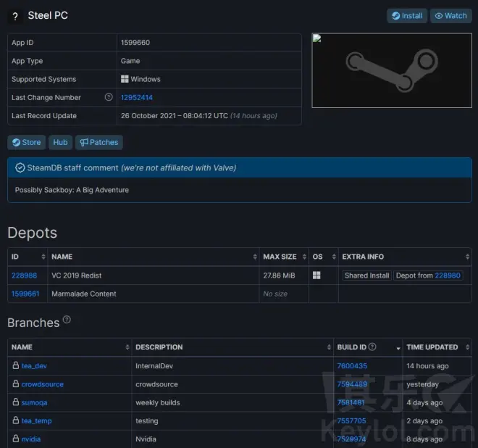478x448 pixels.
Task: Sort depots by NAME column
Action: pos(154,257)
